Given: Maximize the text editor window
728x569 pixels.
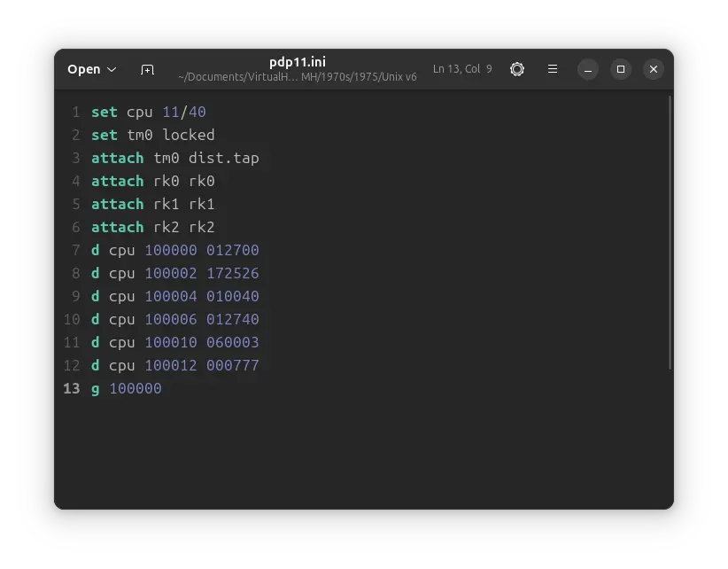Looking at the screenshot, I should 621,69.
